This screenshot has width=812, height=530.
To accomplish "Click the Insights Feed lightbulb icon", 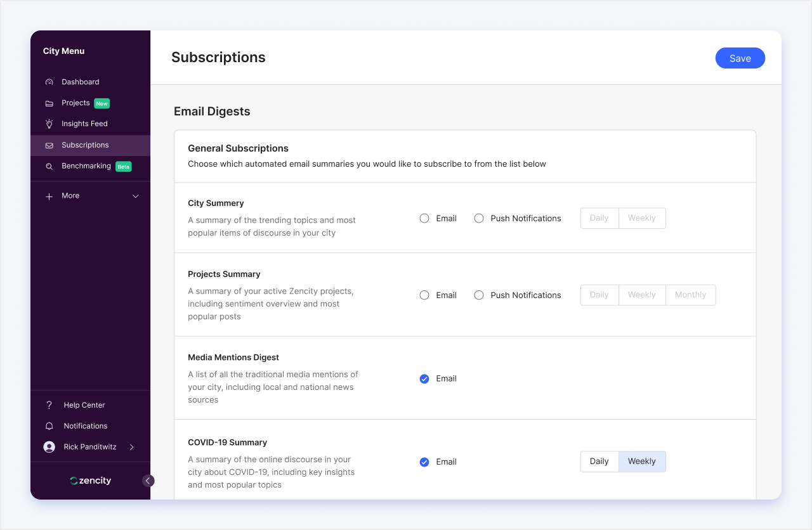I will point(49,124).
